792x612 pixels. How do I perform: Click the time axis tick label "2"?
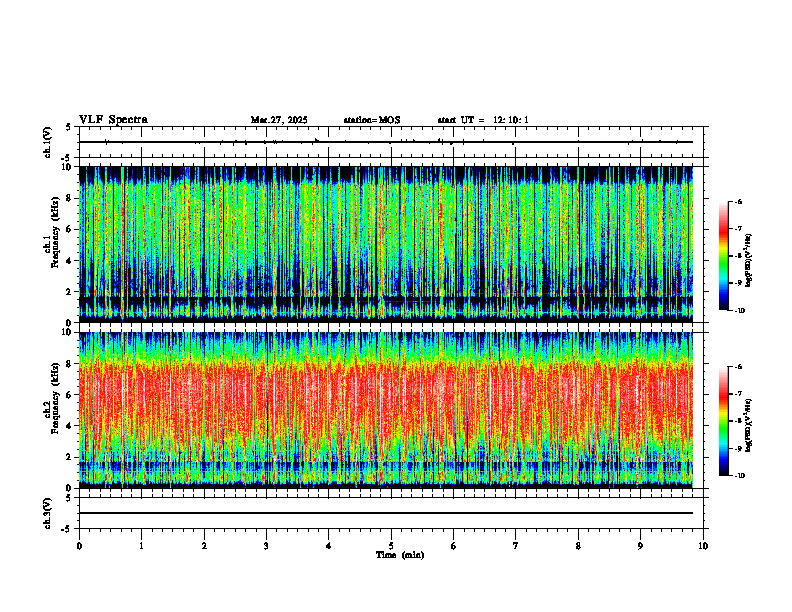point(204,546)
